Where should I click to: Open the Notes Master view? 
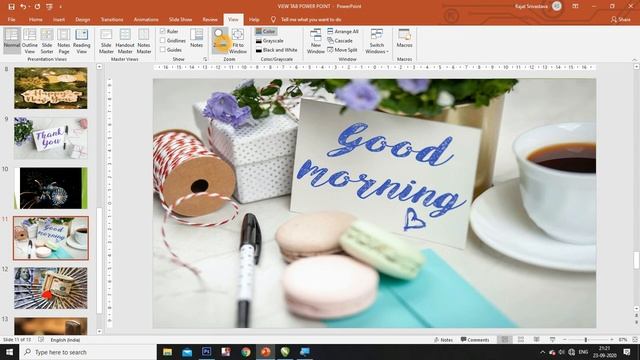(144, 41)
